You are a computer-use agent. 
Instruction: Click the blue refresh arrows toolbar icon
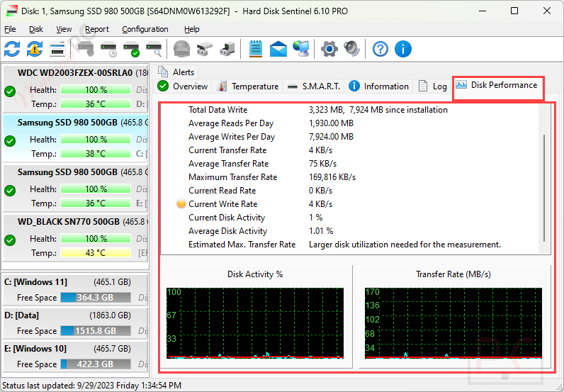[12, 49]
